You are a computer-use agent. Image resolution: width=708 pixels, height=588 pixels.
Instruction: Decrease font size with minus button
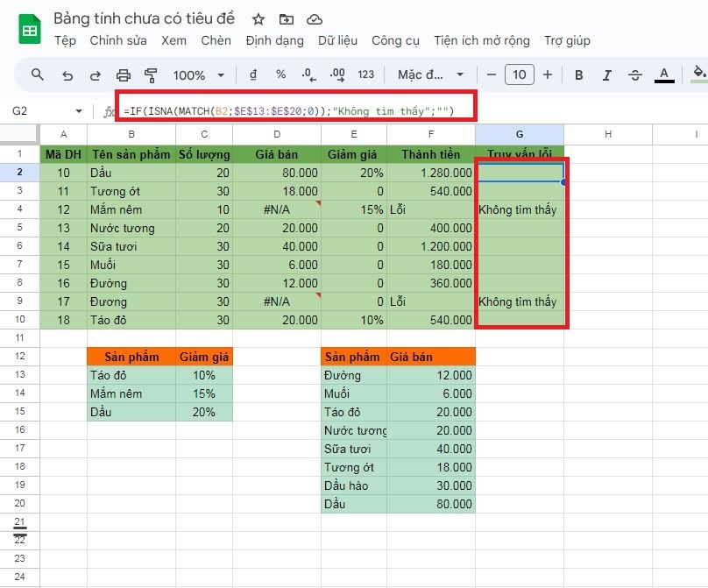[x=492, y=74]
